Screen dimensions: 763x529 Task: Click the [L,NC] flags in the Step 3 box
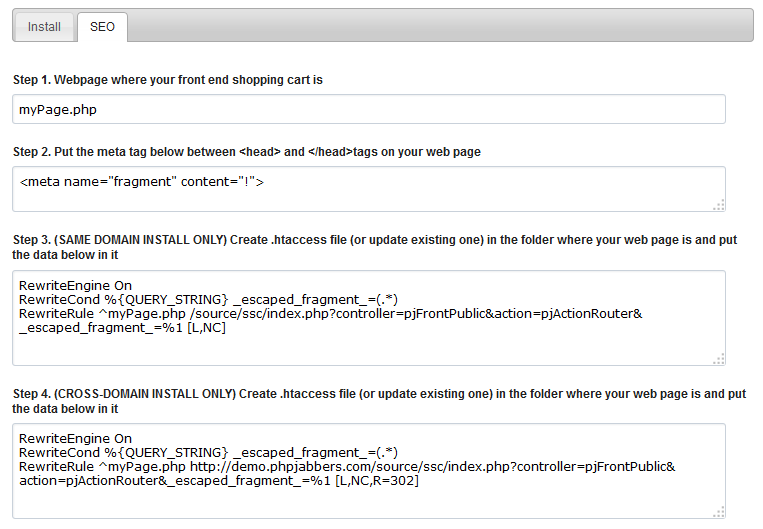206,328
